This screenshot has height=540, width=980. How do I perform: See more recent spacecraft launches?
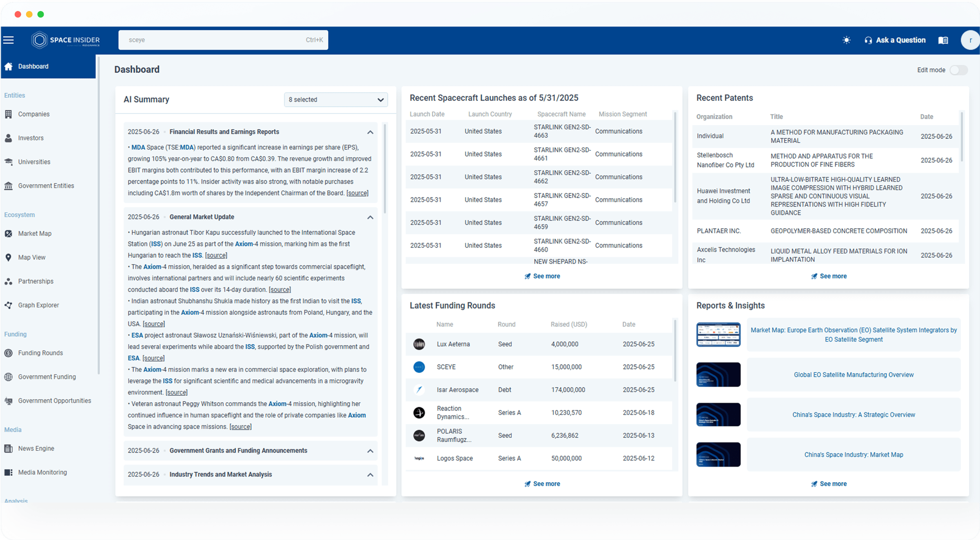tap(542, 276)
